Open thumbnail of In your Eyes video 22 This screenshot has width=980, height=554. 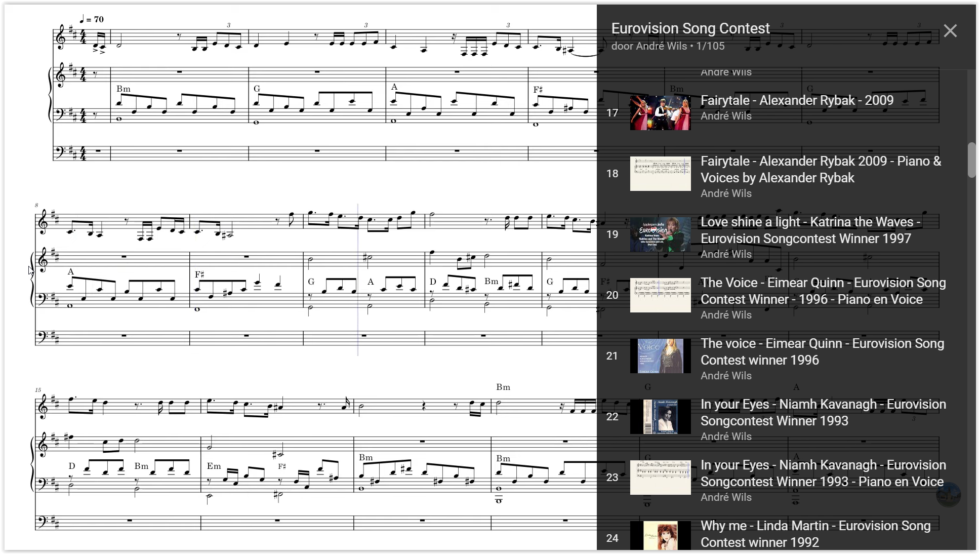660,417
